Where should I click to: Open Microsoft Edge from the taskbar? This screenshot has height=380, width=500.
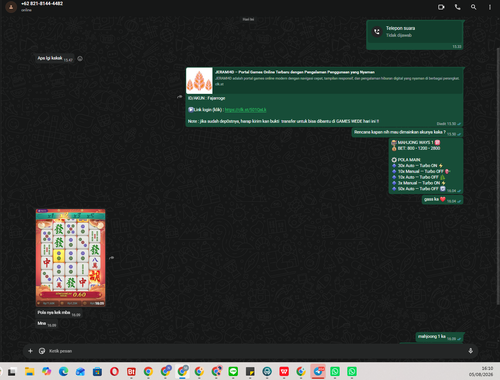click(x=63, y=371)
